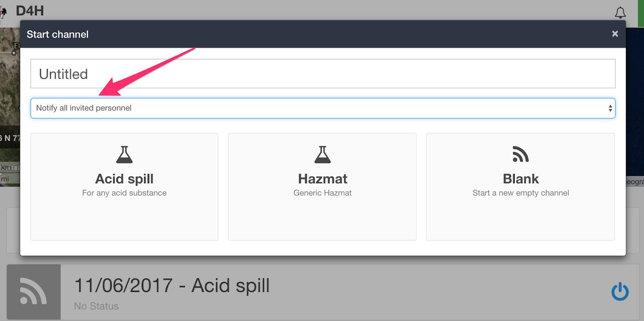Click the gray feed icon of existing channel
644x321 pixels.
click(34, 292)
